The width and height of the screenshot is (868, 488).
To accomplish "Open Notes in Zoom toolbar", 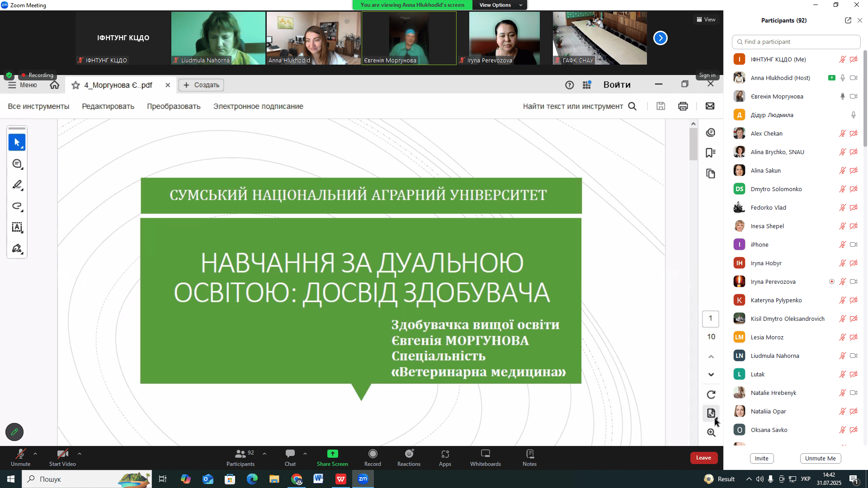I will 529,458.
